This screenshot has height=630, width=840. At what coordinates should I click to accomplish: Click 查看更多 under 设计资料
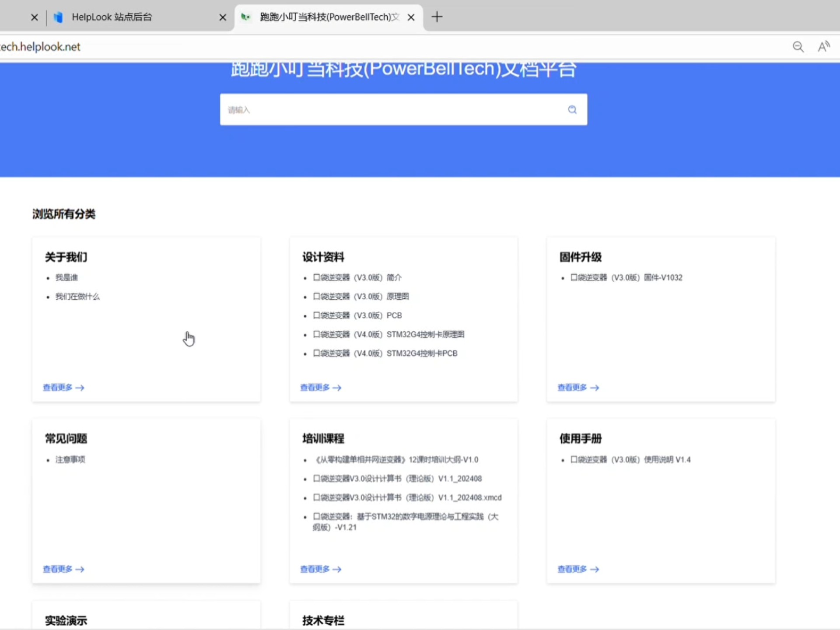click(x=321, y=387)
